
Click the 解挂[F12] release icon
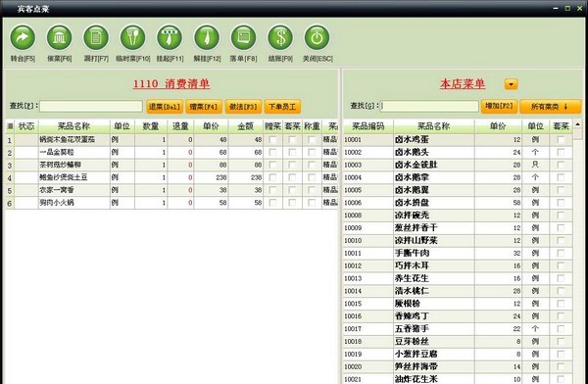(x=207, y=37)
